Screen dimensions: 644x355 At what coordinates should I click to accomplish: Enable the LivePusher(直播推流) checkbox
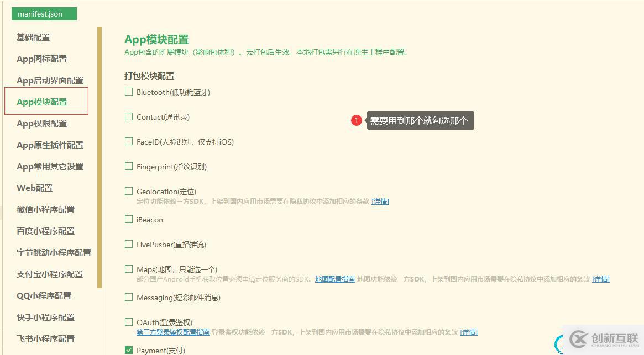click(129, 244)
